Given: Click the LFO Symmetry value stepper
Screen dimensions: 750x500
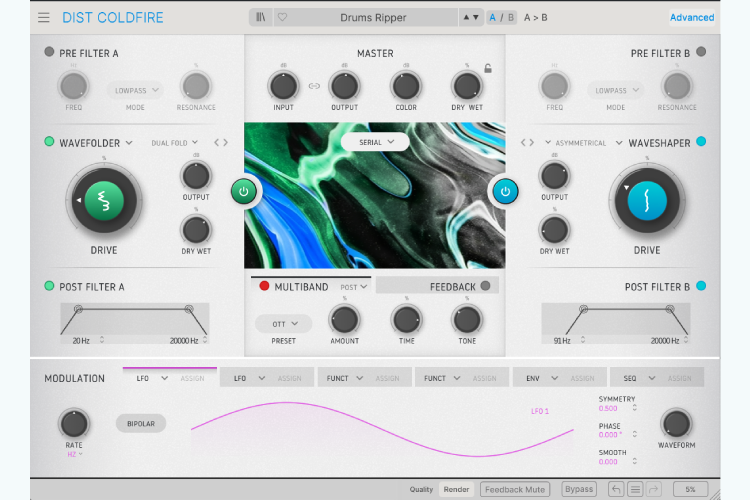Looking at the screenshot, I should [635, 408].
